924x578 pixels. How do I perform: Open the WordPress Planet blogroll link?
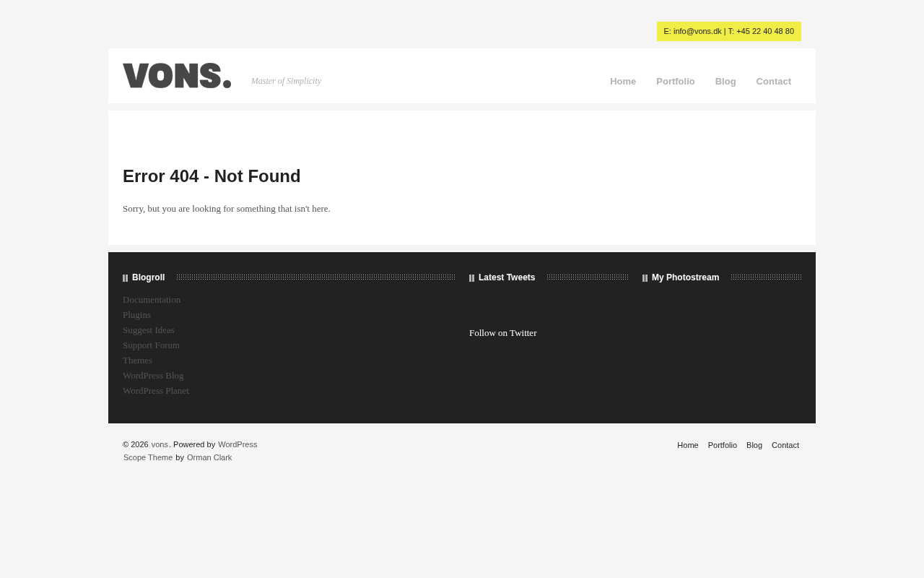coord(156,391)
